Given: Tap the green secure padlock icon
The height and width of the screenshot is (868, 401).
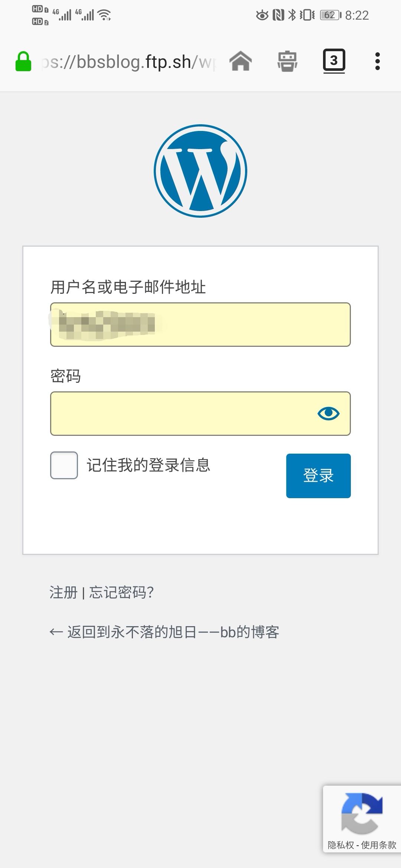Looking at the screenshot, I should click(23, 61).
